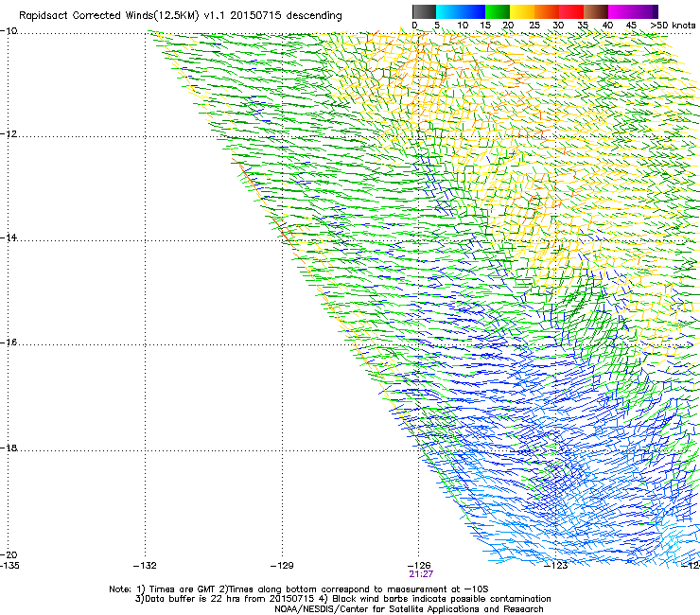Viewport: 700px width, 615px height.
Task: Click the '-12' latitude axis label
Action: [9, 134]
